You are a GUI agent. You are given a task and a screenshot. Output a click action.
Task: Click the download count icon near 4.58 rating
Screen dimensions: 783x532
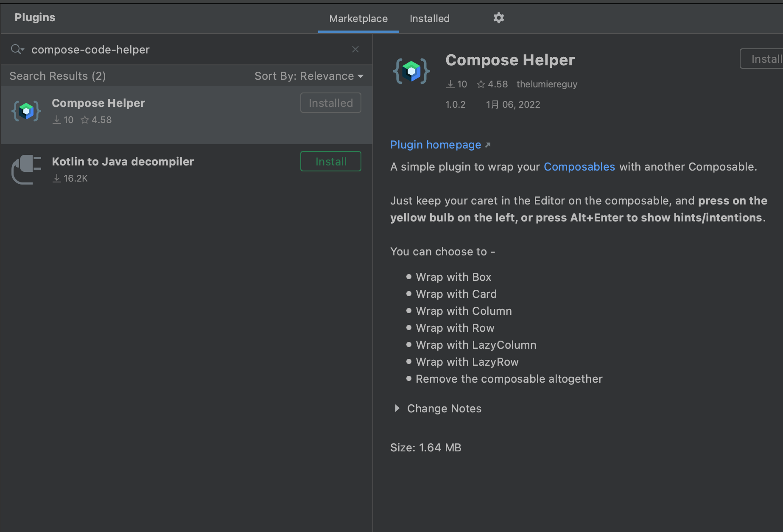450,84
